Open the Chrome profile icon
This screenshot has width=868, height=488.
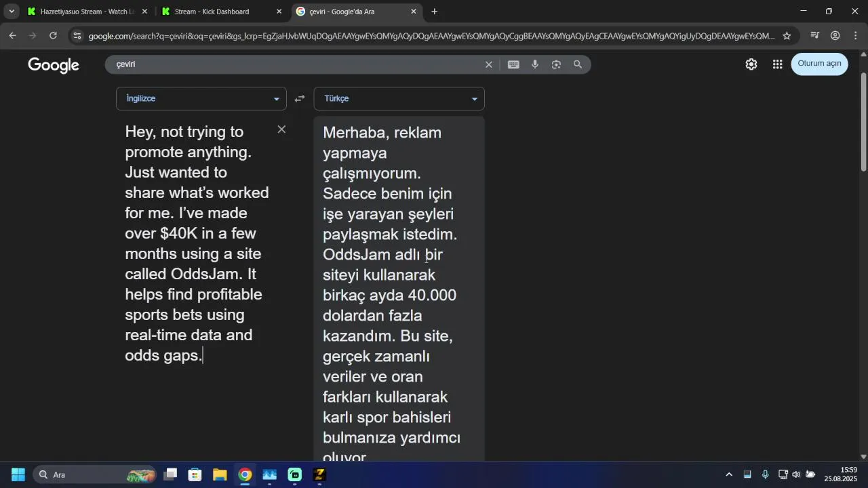[835, 35]
